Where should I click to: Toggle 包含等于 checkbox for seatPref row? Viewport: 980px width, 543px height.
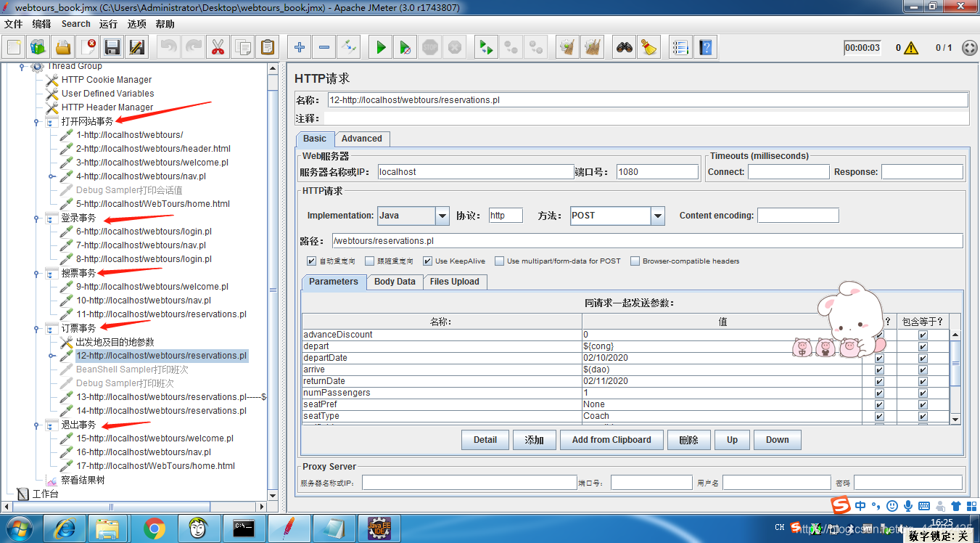click(x=923, y=405)
